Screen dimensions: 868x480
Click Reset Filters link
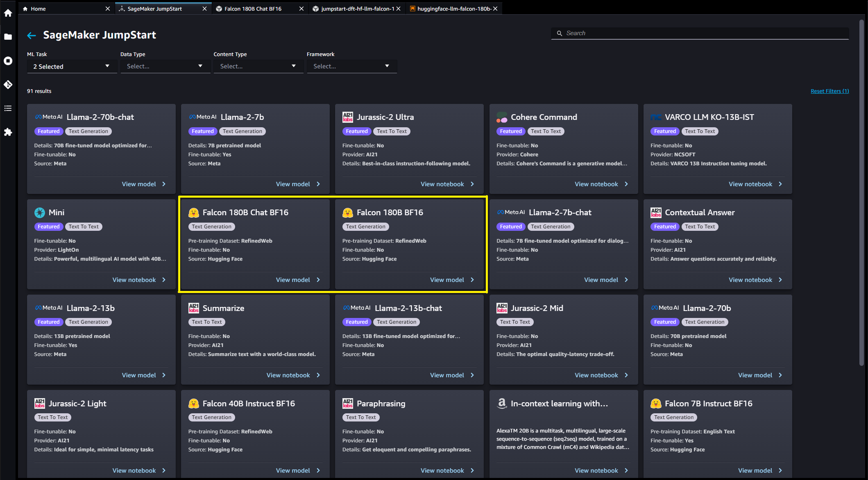pyautogui.click(x=829, y=91)
